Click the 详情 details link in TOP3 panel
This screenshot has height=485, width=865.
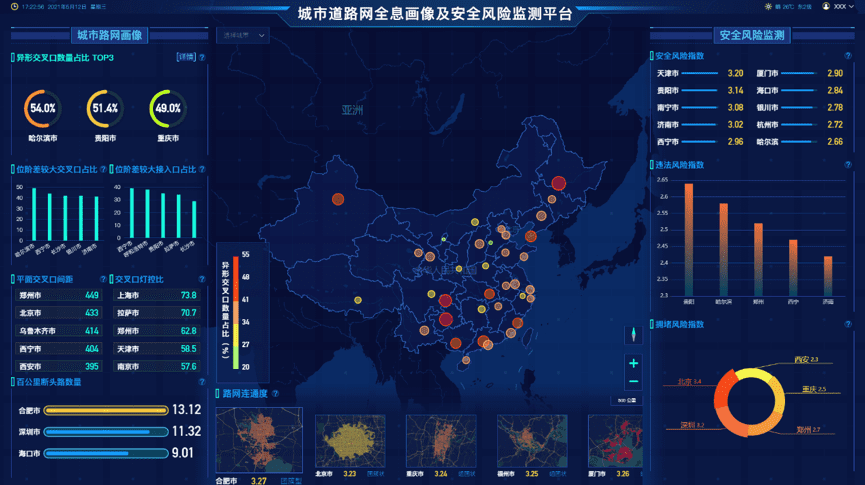pos(185,57)
